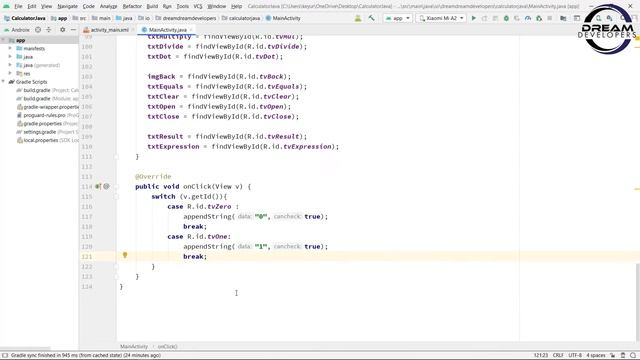This screenshot has height=360, width=640.
Task: Expand the res folder arrow
Action: 10,73
